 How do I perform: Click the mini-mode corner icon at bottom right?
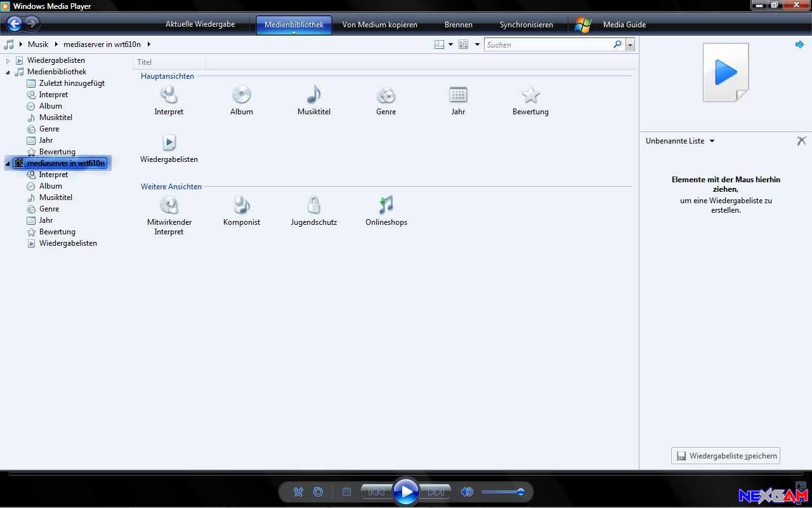tap(802, 486)
